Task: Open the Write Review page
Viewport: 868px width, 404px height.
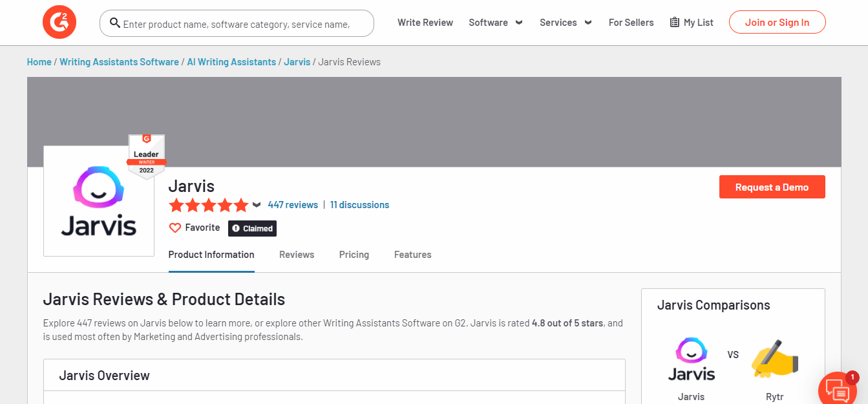Action: 425,23
